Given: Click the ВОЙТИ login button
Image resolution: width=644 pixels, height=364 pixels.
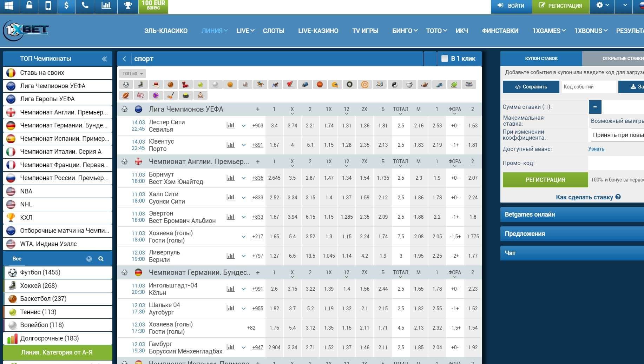Looking at the screenshot, I should (x=511, y=6).
